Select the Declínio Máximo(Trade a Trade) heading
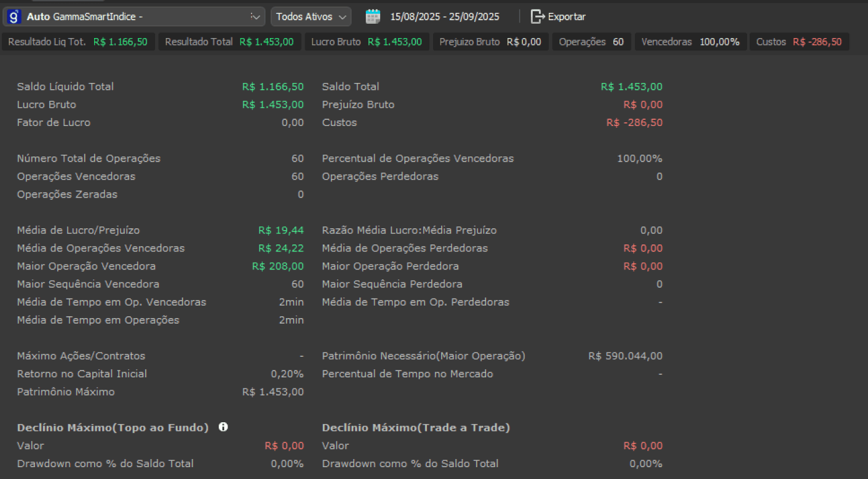This screenshot has width=868, height=479. click(416, 428)
